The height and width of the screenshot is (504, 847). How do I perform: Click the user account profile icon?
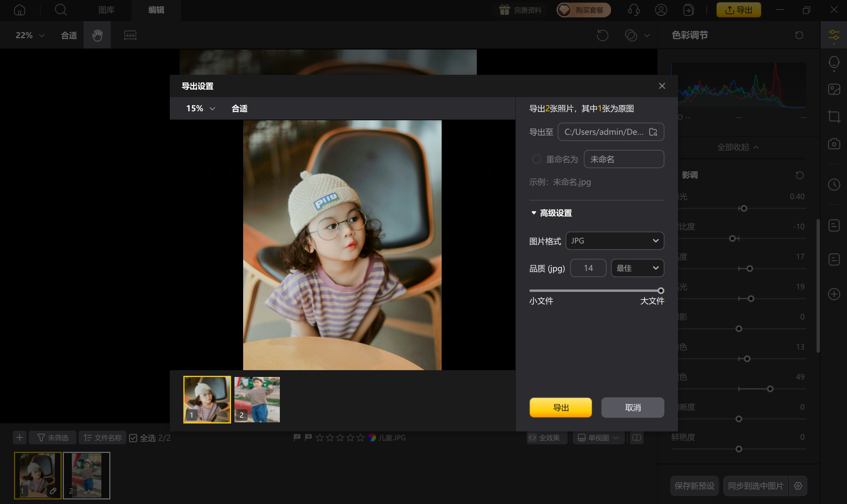661,10
